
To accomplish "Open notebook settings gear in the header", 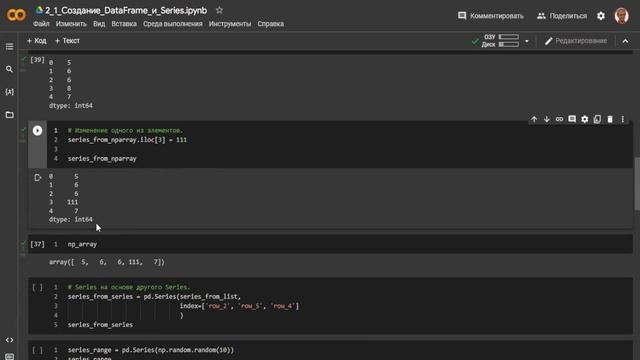I will (601, 16).
